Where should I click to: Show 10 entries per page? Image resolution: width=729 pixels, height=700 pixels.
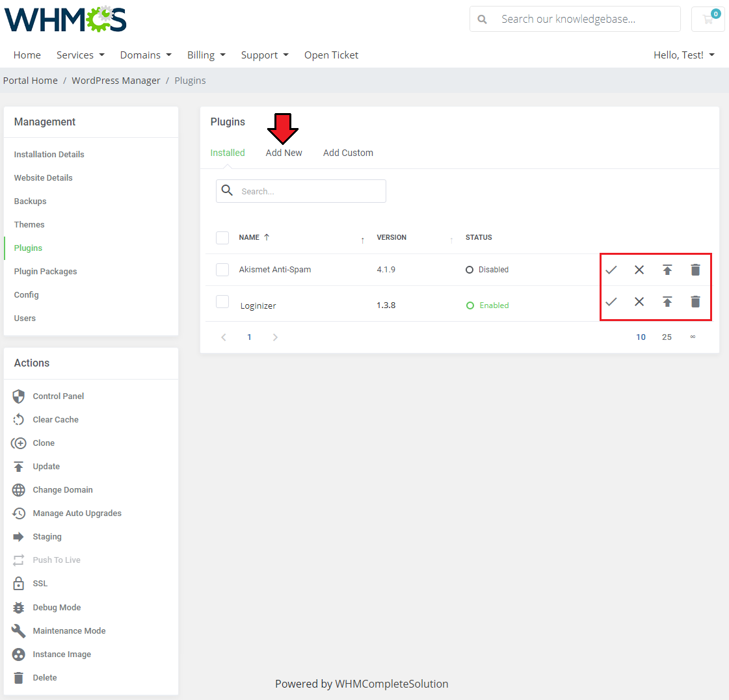(641, 337)
